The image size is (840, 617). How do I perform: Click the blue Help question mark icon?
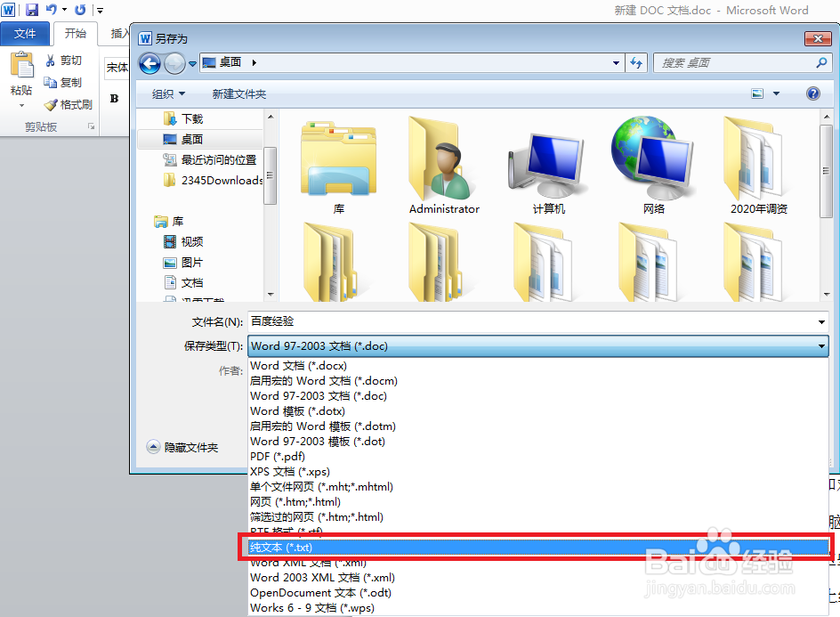[813, 93]
